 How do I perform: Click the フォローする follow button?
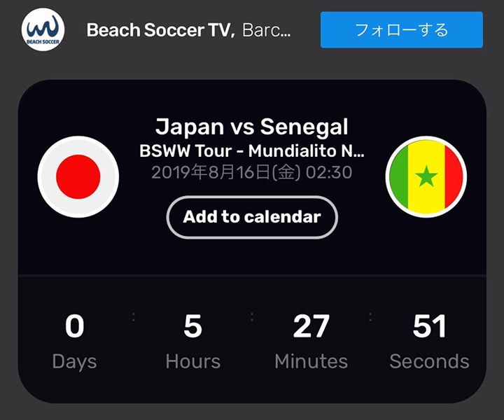(x=402, y=30)
